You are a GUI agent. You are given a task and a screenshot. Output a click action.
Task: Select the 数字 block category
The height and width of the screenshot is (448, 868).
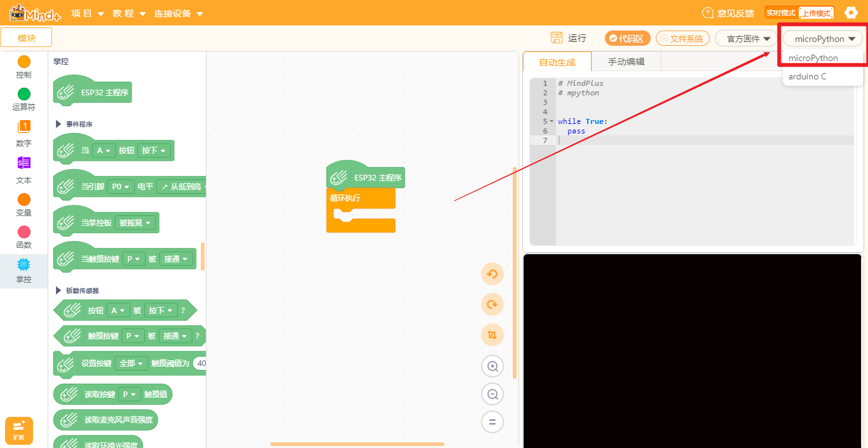coord(24,133)
